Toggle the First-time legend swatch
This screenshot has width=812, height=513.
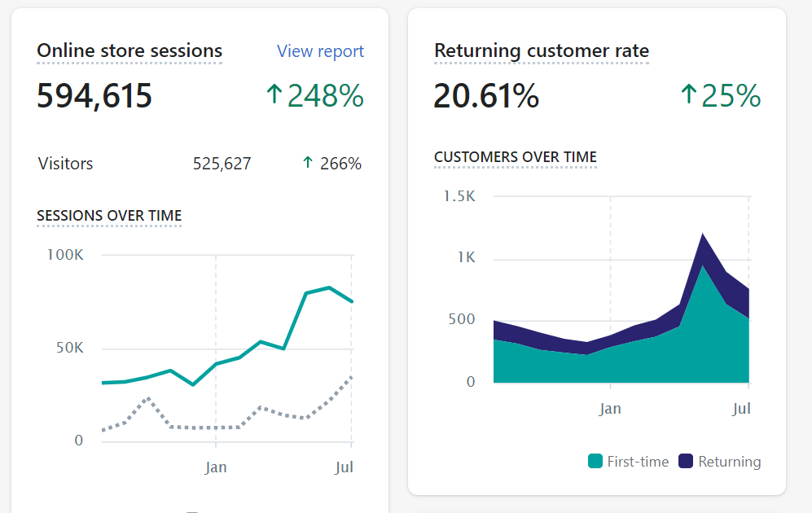pyautogui.click(x=595, y=461)
